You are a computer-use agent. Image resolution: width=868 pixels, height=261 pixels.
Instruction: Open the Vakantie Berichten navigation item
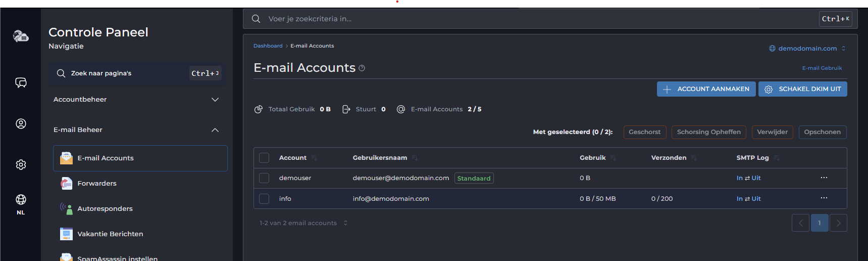(x=140, y=234)
